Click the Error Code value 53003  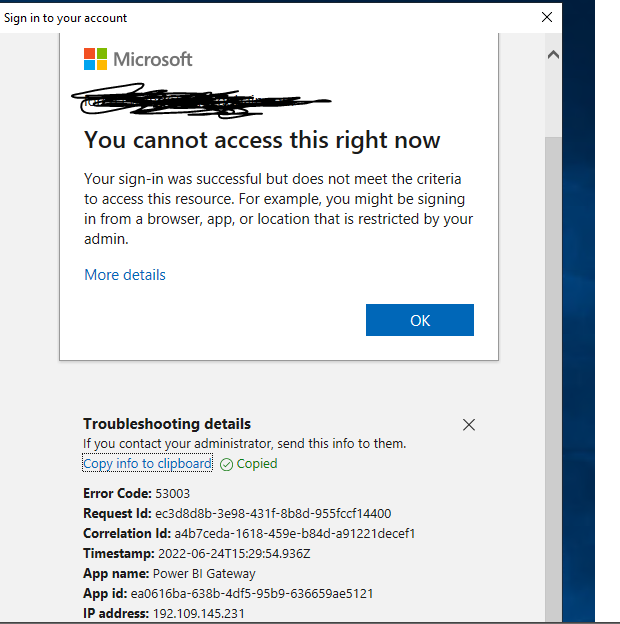172,493
